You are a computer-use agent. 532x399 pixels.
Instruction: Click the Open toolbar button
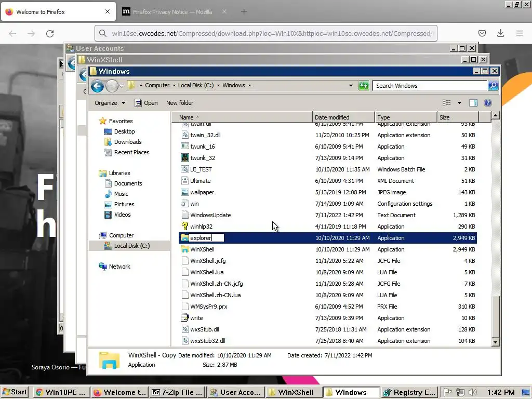coord(146,103)
